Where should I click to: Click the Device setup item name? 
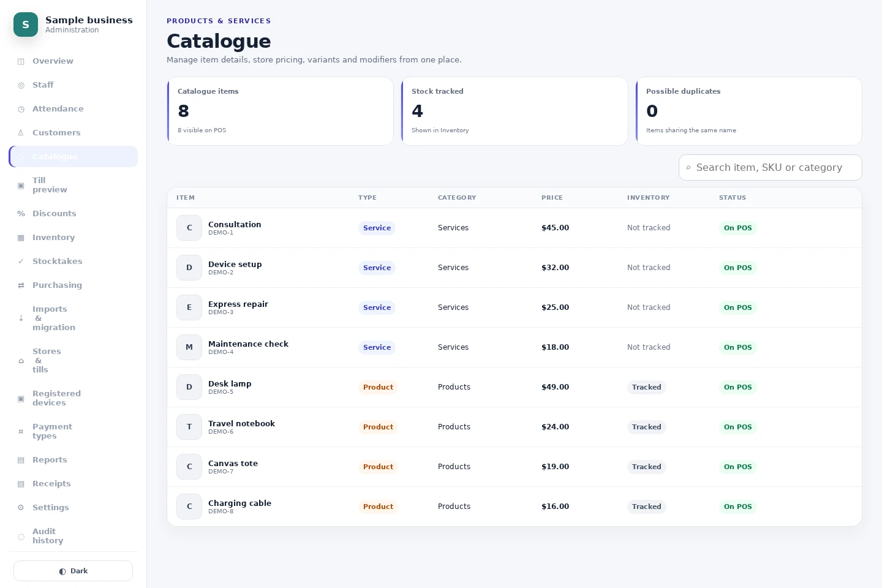click(x=235, y=265)
